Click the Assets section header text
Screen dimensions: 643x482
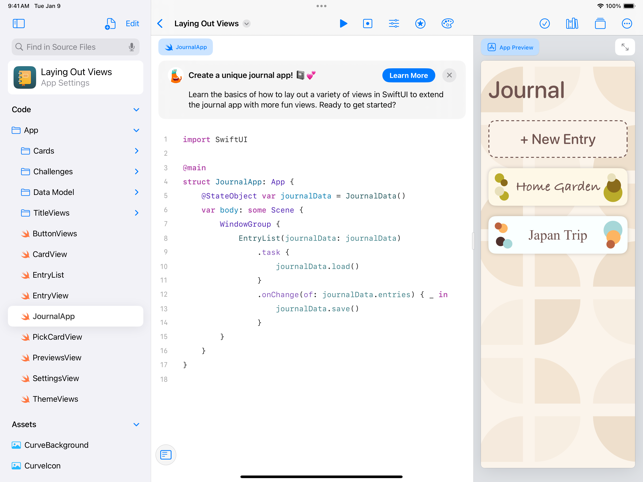click(x=24, y=425)
